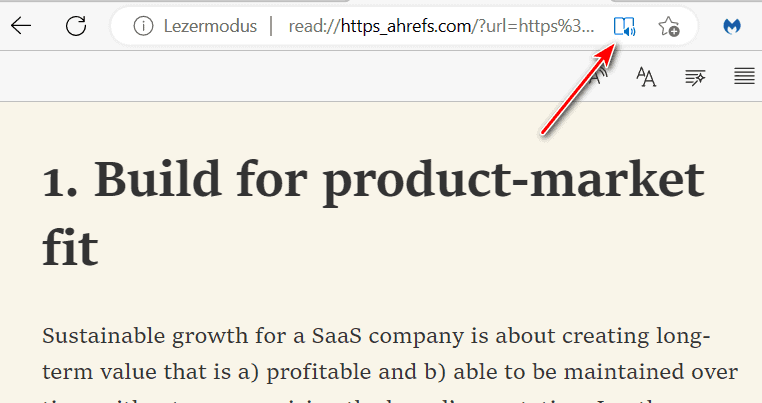The image size is (762, 403).
Task: Open Text preferences with the AA icon
Action: 646,77
